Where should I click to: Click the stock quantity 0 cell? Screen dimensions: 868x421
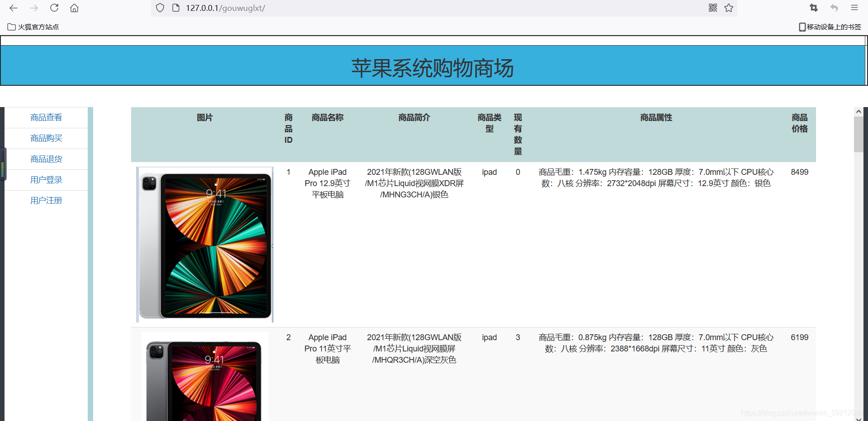click(x=518, y=172)
